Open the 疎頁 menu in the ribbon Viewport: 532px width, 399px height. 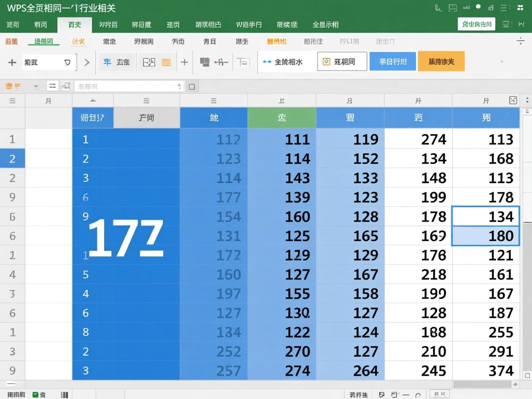pyautogui.click(x=173, y=24)
